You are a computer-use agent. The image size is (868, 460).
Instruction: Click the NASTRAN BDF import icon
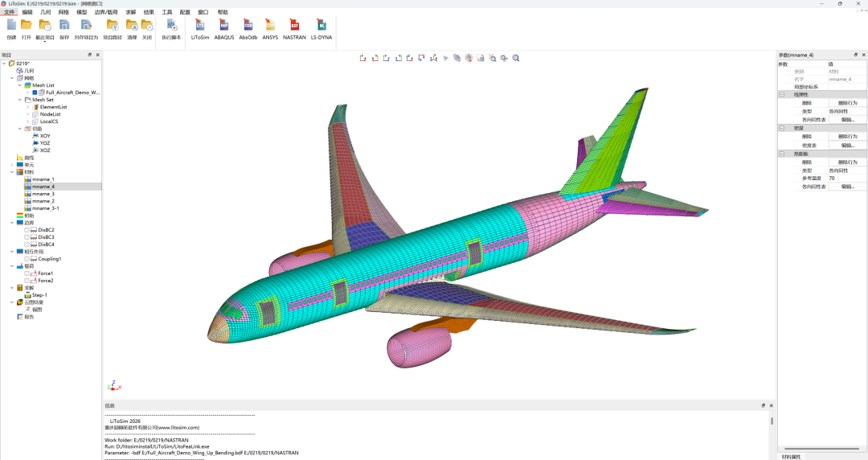294,26
